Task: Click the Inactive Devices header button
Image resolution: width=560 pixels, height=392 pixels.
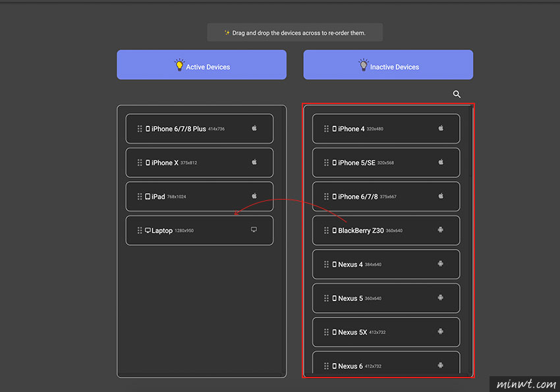Action: pos(388,65)
